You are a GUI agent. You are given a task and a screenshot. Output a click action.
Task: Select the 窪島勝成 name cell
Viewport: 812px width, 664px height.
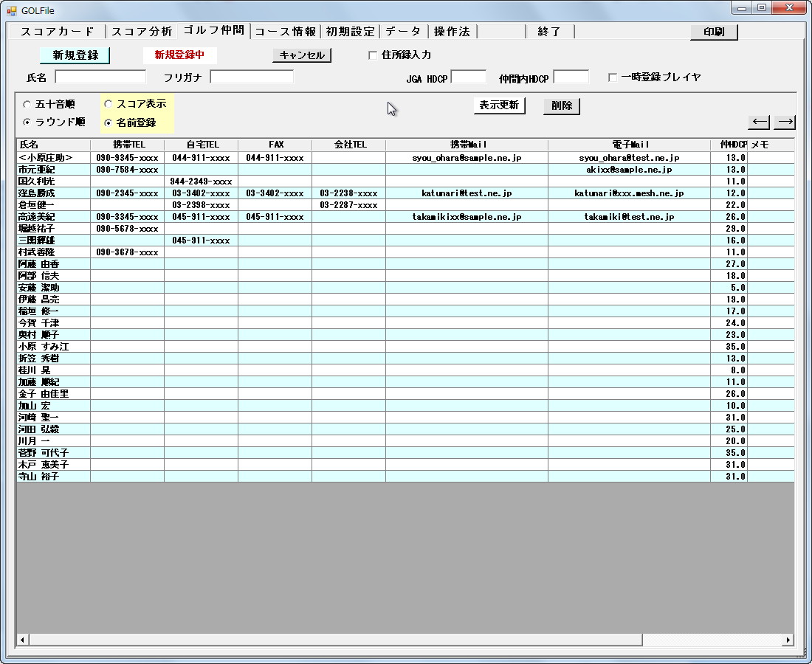53,193
